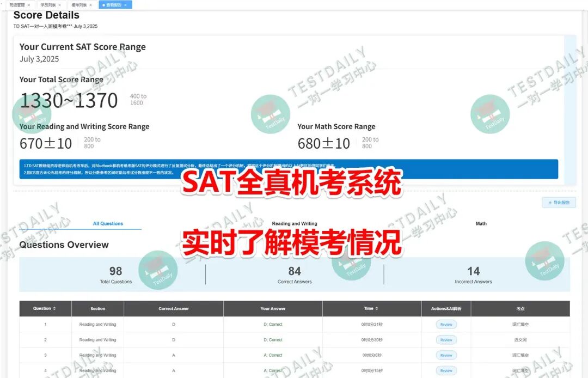Click 'A; Correct' answer in row 3
588x378 pixels.
(x=273, y=355)
